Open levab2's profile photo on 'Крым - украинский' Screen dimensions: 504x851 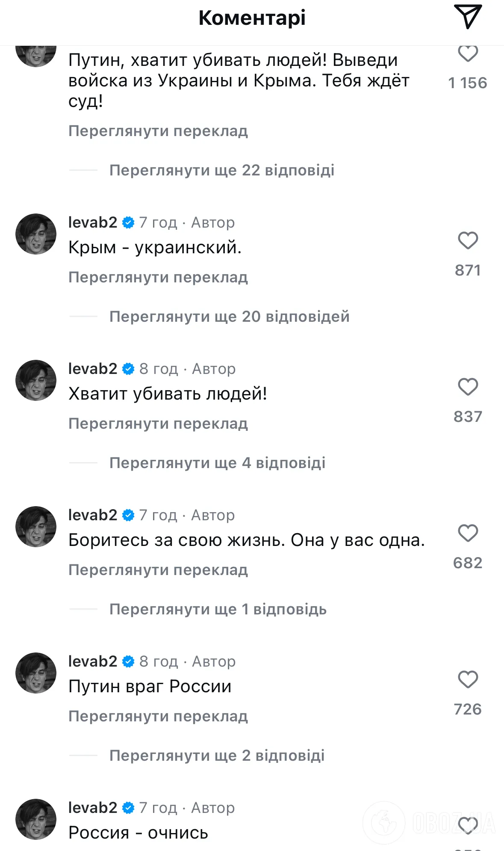coord(36,234)
